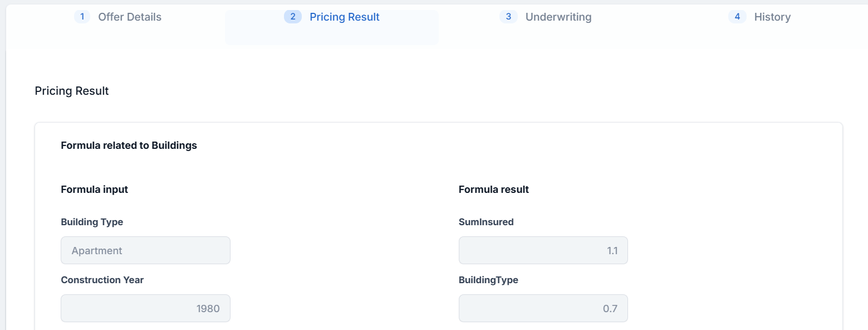The image size is (868, 330).
Task: Click the step 3 number badge
Action: tap(508, 17)
